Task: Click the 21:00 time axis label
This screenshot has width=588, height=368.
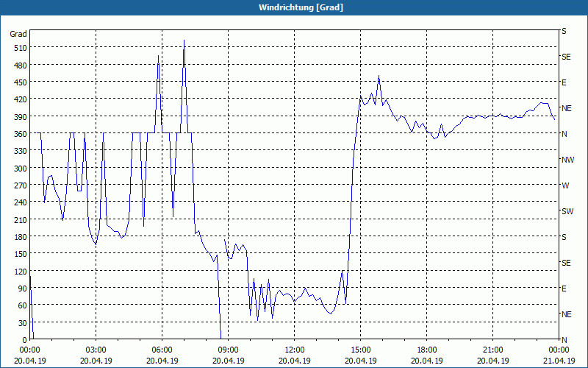Action: (492, 350)
